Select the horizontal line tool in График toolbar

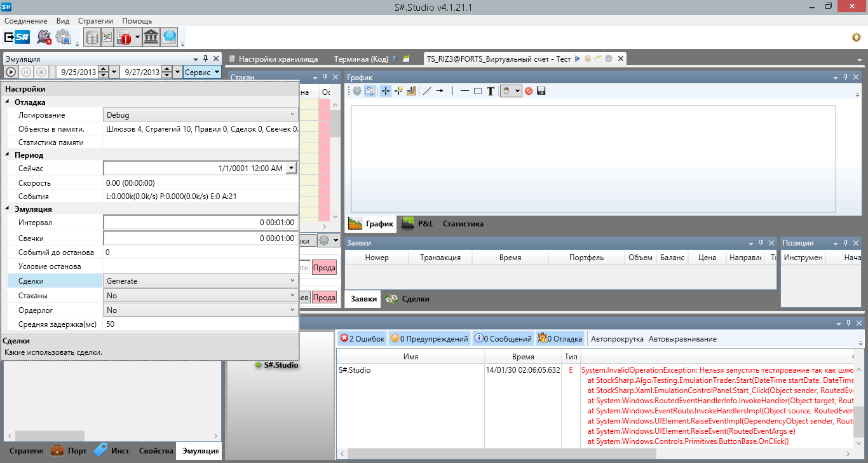pos(465,91)
